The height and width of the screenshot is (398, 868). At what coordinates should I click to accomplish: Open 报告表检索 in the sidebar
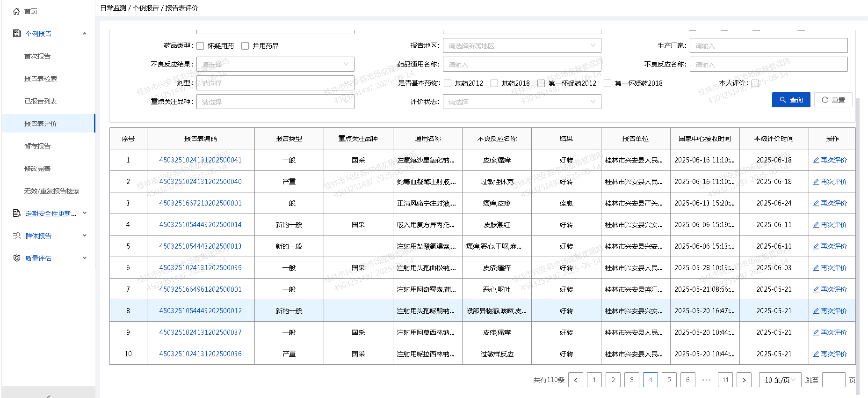[x=41, y=79]
